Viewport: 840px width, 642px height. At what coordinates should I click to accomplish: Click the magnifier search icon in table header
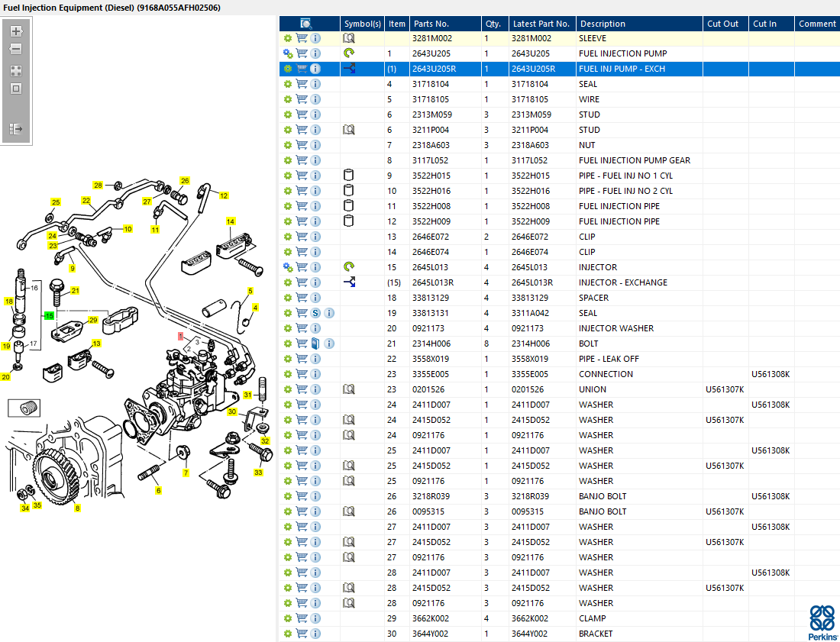pos(306,24)
